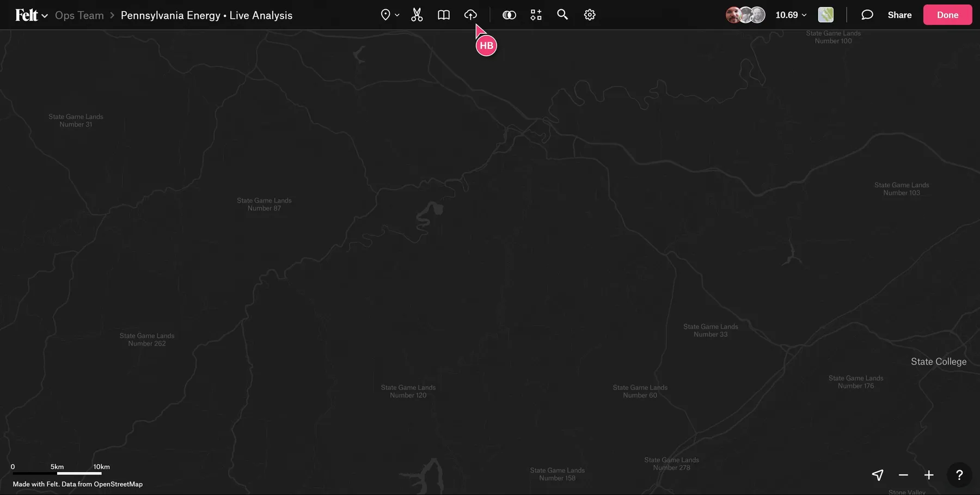Image resolution: width=980 pixels, height=495 pixels.
Task: Open the components shapes icon
Action: click(536, 15)
